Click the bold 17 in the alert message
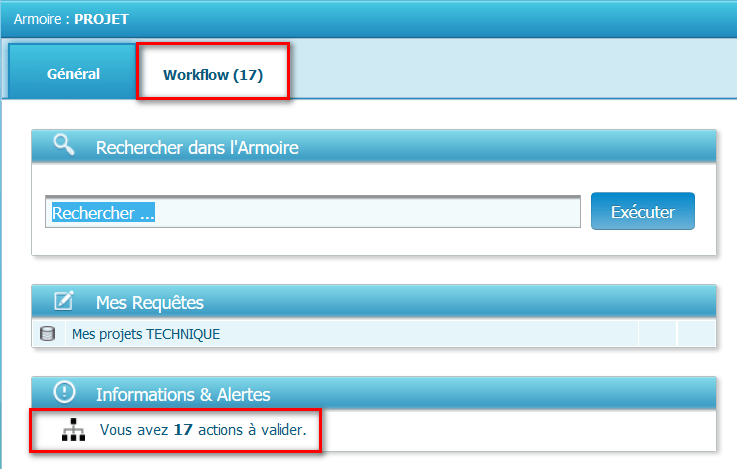 tap(182, 431)
